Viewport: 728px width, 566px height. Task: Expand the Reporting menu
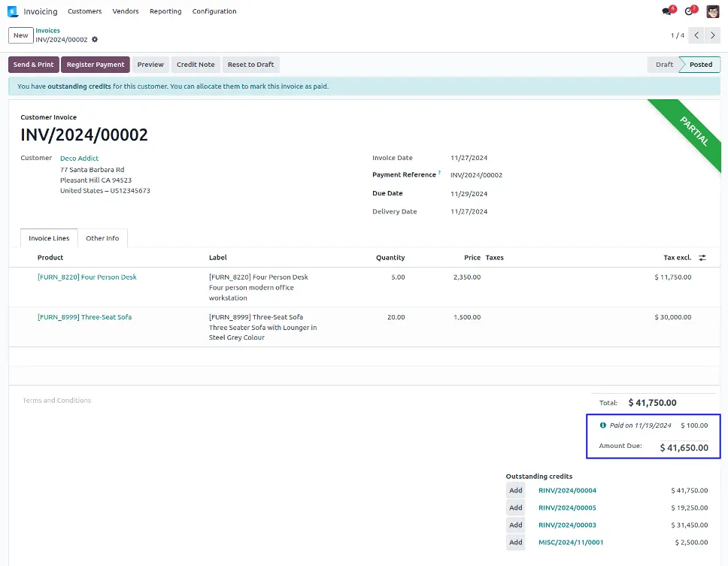point(165,11)
